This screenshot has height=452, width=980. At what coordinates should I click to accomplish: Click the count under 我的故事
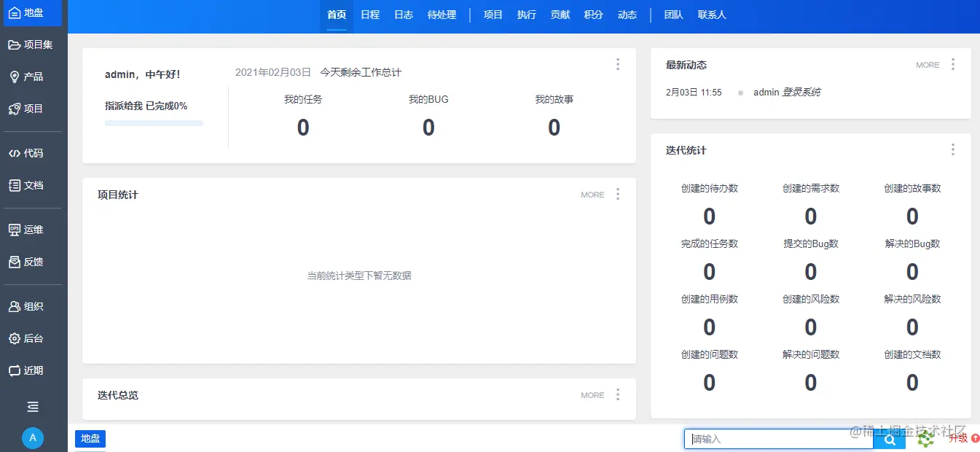point(554,128)
